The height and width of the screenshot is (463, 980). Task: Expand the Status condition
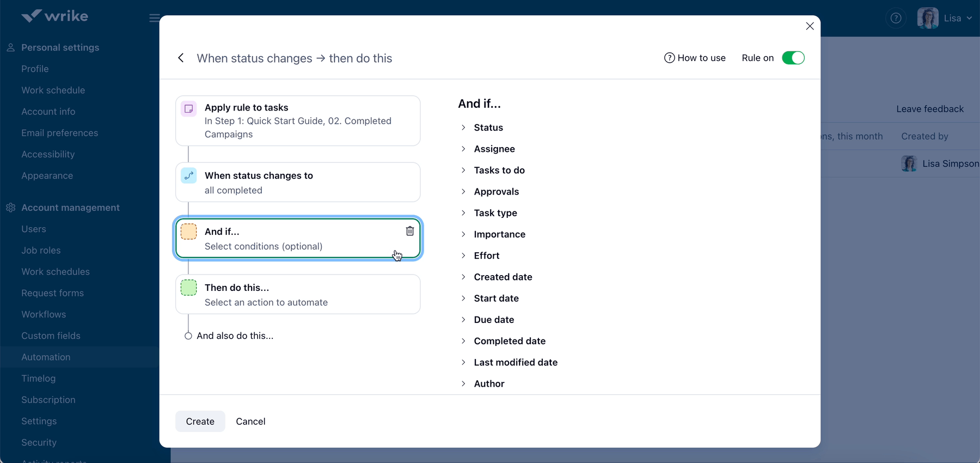coord(488,127)
